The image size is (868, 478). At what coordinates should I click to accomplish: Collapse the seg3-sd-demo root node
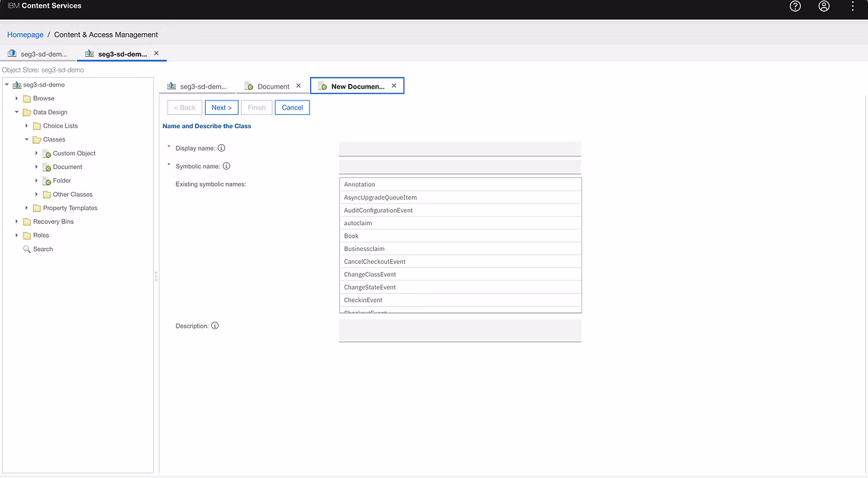click(x=7, y=85)
